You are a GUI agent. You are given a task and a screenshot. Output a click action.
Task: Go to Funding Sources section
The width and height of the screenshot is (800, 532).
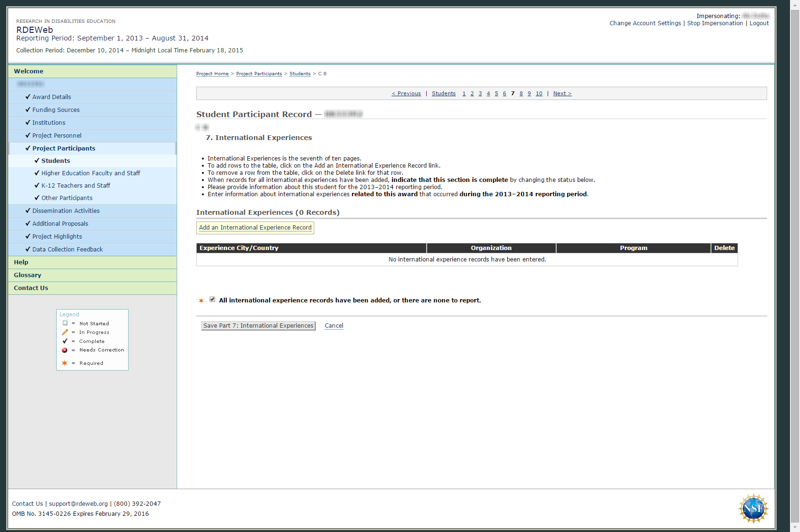pos(56,110)
